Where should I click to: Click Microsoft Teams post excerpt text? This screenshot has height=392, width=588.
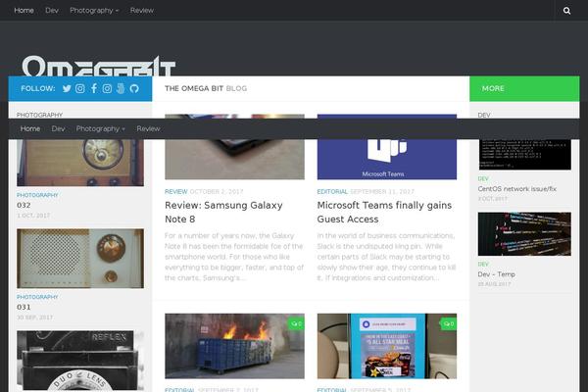coord(387,257)
